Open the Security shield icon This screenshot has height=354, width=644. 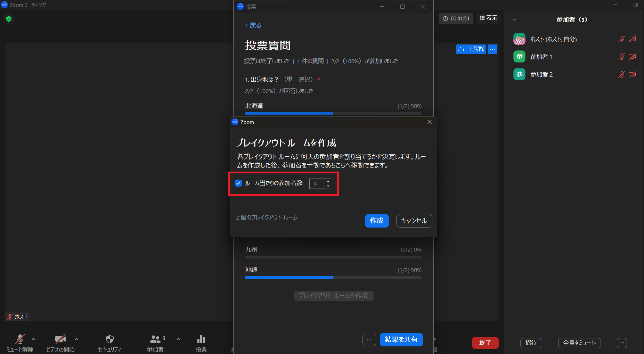tap(109, 339)
